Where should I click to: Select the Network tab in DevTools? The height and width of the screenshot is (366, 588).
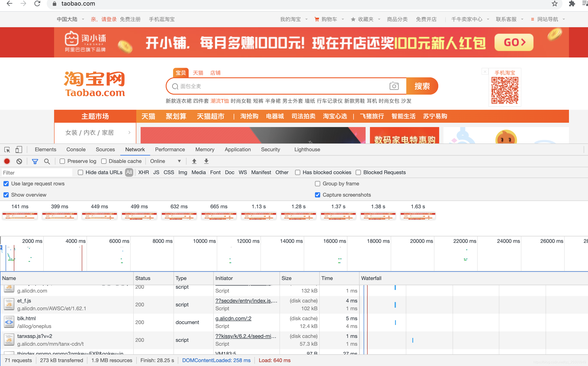[x=135, y=150]
